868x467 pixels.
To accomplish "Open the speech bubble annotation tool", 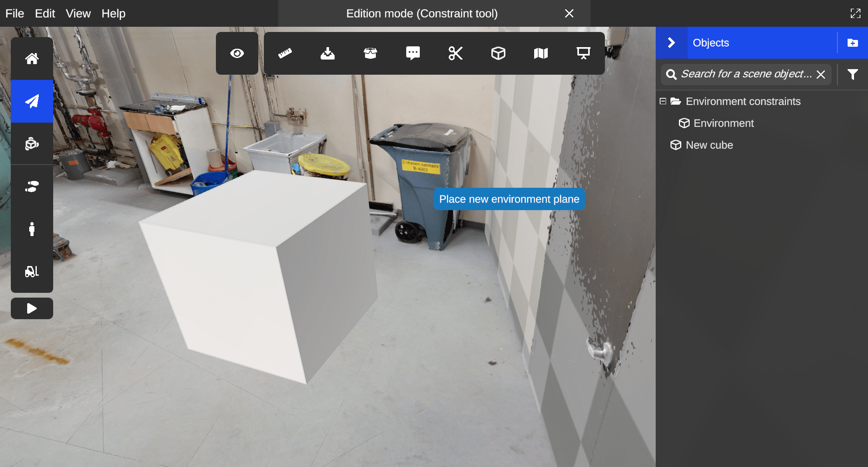I will pyautogui.click(x=413, y=53).
